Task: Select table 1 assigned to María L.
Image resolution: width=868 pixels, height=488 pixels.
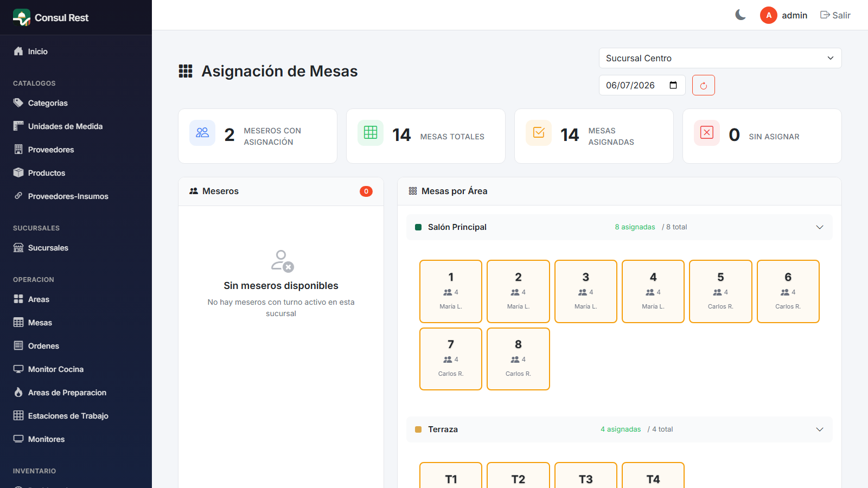Action: tap(451, 291)
